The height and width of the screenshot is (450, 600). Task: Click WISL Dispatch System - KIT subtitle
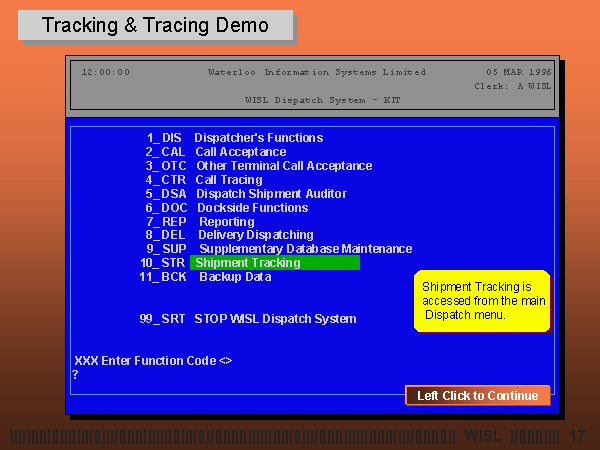pos(323,100)
